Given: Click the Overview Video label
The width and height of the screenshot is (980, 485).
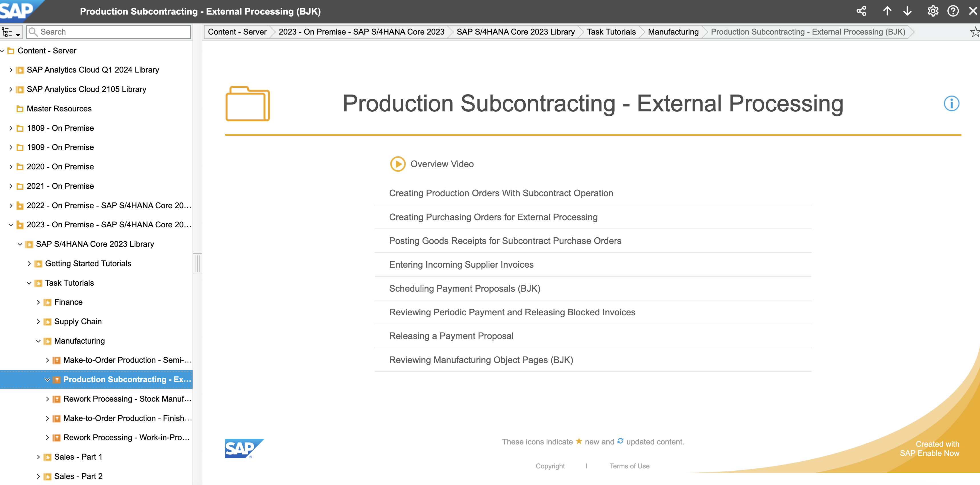Looking at the screenshot, I should pyautogui.click(x=442, y=164).
